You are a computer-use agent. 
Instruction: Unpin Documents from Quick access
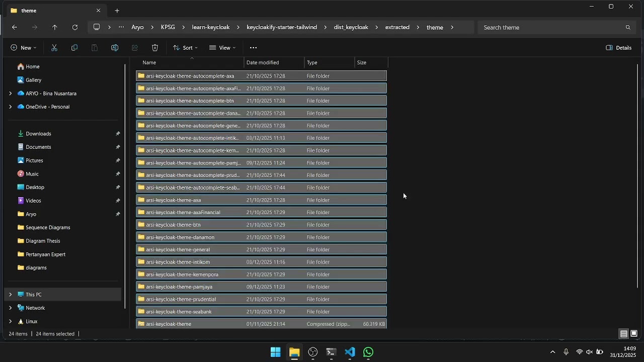click(118, 147)
